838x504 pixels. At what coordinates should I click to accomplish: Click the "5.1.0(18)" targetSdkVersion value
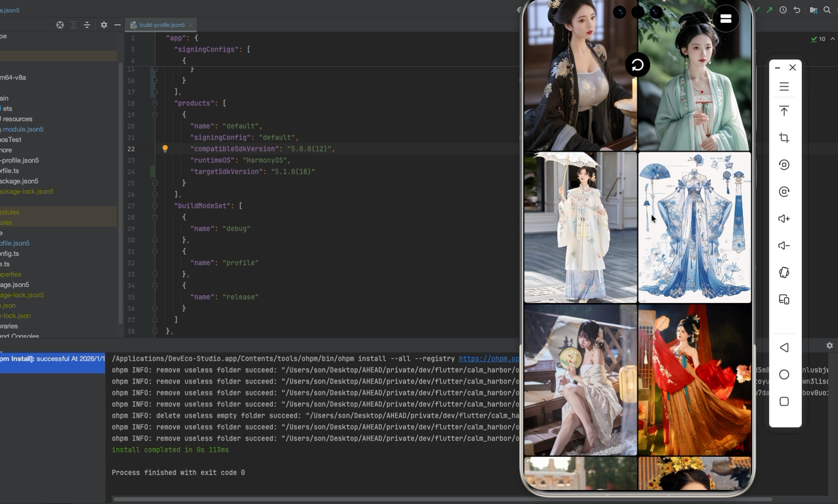pos(293,172)
